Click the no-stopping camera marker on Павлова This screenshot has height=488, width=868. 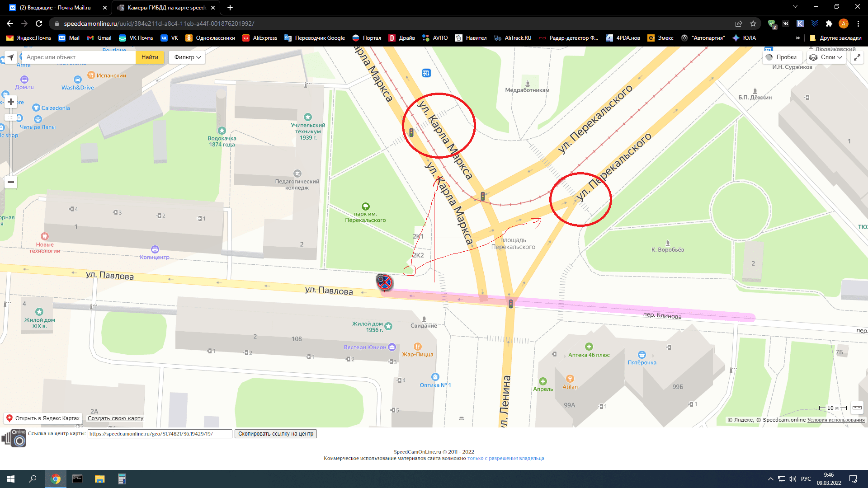384,283
